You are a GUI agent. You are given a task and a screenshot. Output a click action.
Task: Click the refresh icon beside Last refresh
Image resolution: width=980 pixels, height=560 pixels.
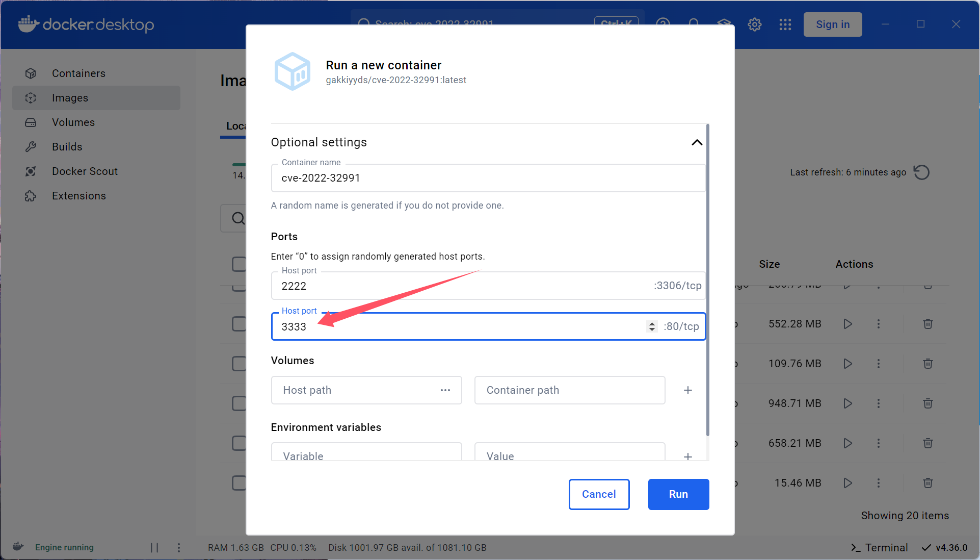point(921,172)
